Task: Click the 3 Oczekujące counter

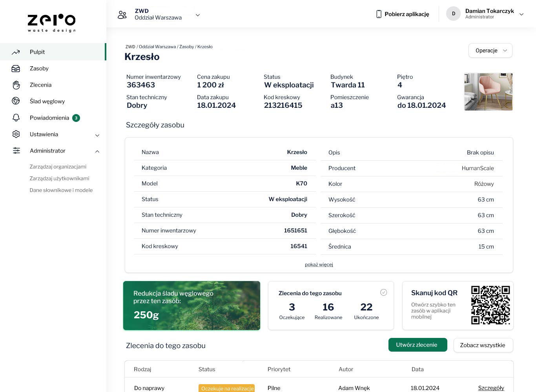Action: (292, 311)
